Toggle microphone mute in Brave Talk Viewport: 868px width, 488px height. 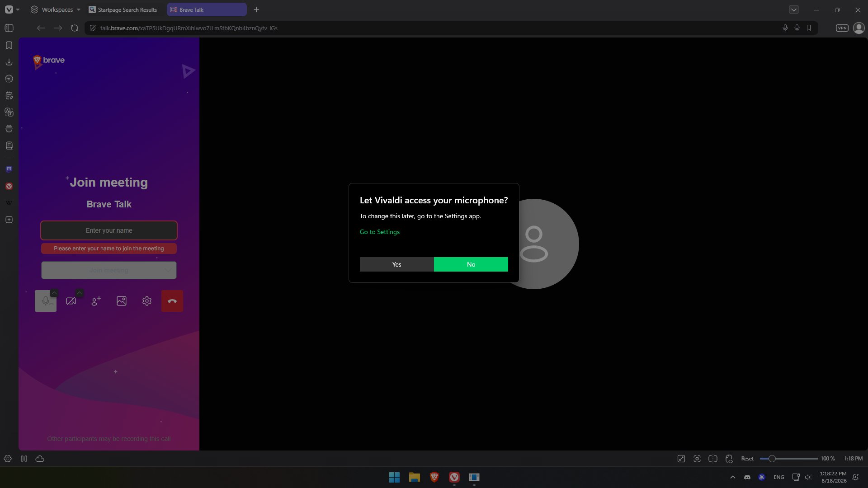(x=46, y=301)
